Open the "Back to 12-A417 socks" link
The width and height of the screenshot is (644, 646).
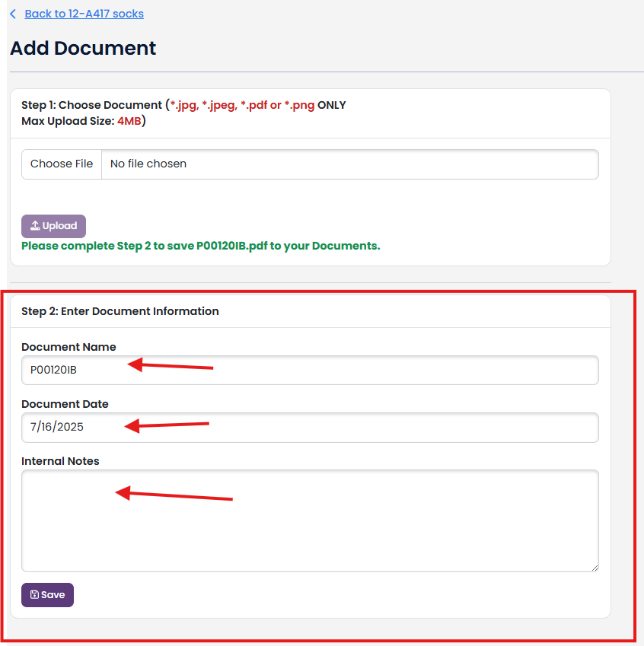pyautogui.click(x=84, y=13)
